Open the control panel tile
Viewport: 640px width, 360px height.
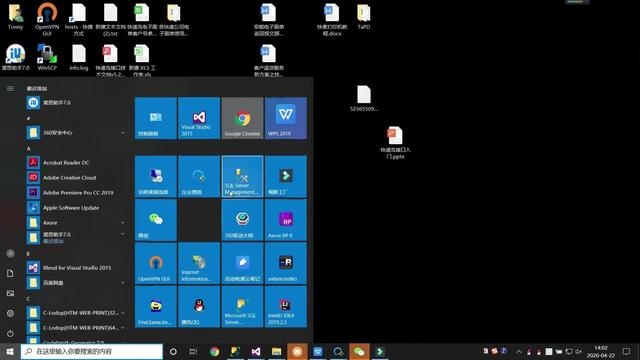click(x=156, y=118)
